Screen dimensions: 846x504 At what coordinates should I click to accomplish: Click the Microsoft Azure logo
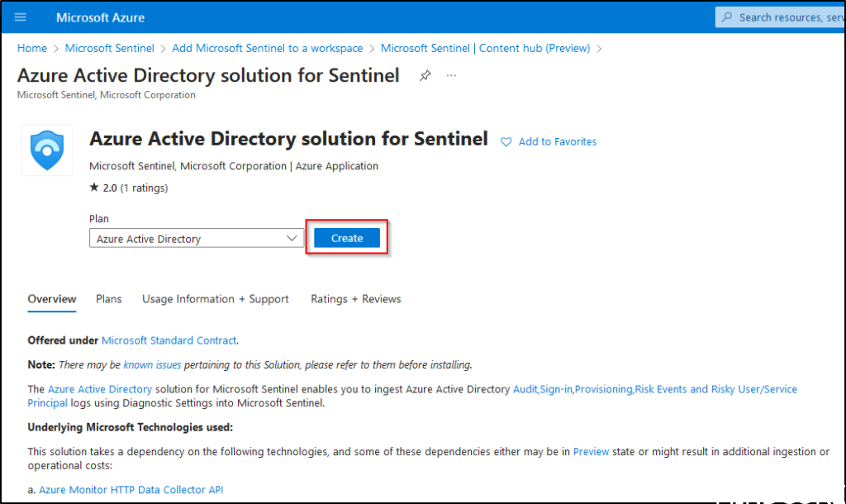point(99,17)
